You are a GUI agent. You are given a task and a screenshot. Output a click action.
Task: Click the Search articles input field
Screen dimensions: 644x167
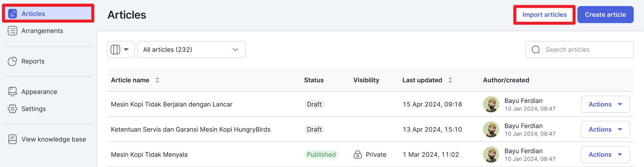[x=579, y=49]
